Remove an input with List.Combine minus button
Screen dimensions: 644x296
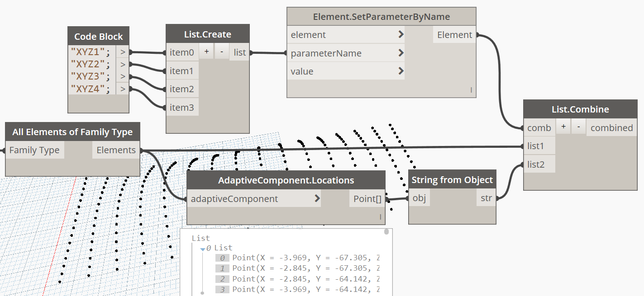click(x=578, y=127)
